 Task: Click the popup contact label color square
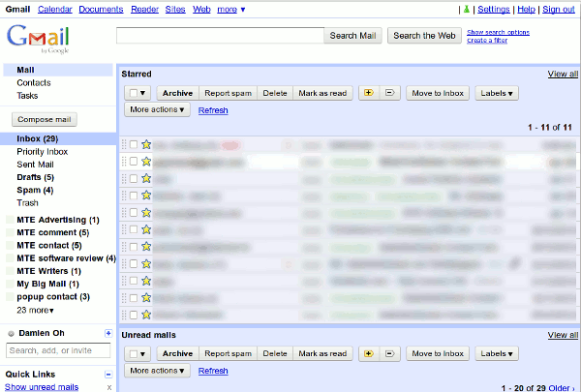10,297
